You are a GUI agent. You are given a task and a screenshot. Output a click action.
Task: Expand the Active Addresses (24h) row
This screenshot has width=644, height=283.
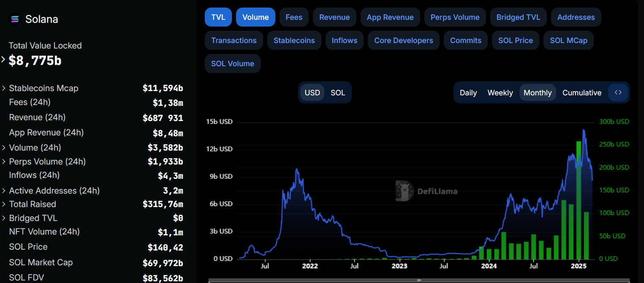[x=4, y=191]
